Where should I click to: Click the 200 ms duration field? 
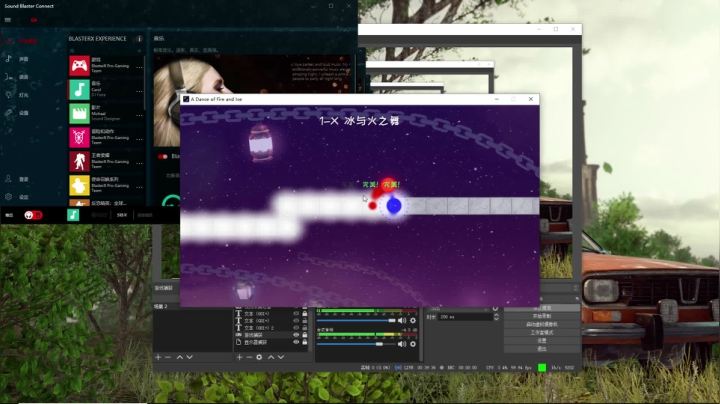click(465, 317)
